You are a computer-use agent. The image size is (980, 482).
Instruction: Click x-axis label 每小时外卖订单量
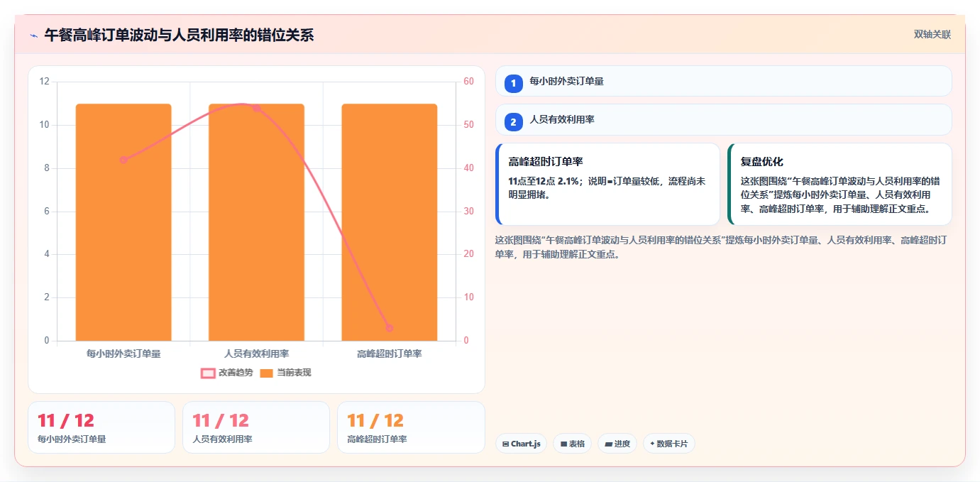[123, 354]
